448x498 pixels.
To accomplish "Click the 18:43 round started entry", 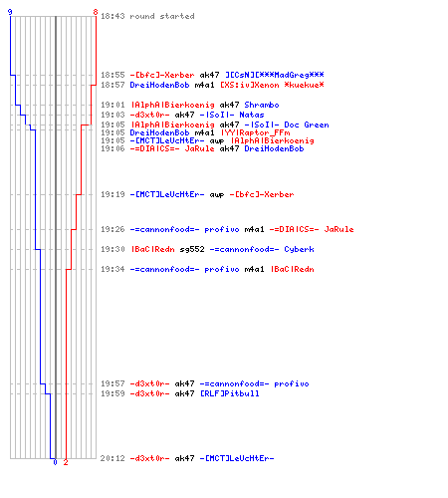I will click(x=147, y=16).
